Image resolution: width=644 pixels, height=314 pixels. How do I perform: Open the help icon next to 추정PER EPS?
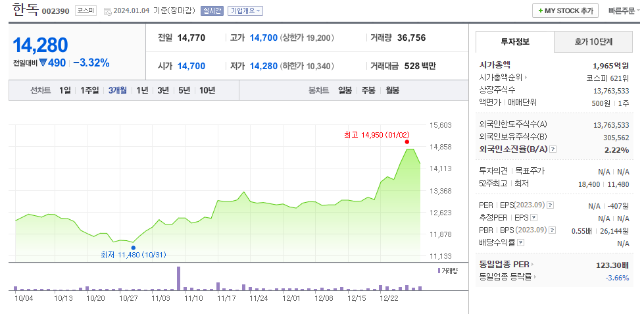pos(534,217)
